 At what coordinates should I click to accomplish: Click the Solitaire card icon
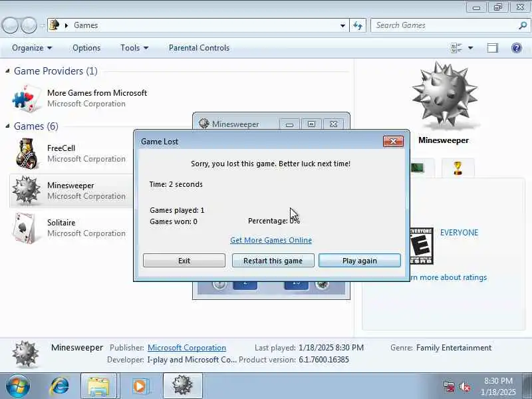pyautogui.click(x=25, y=228)
